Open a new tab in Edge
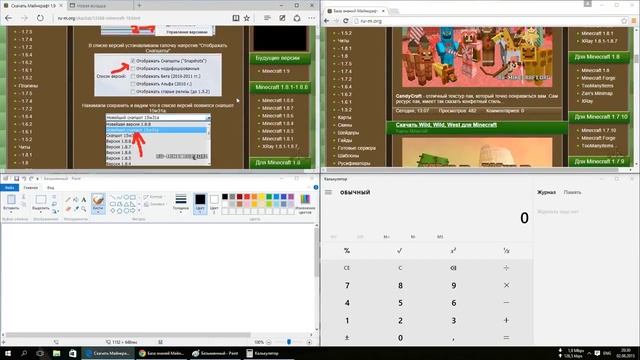 click(x=139, y=5)
